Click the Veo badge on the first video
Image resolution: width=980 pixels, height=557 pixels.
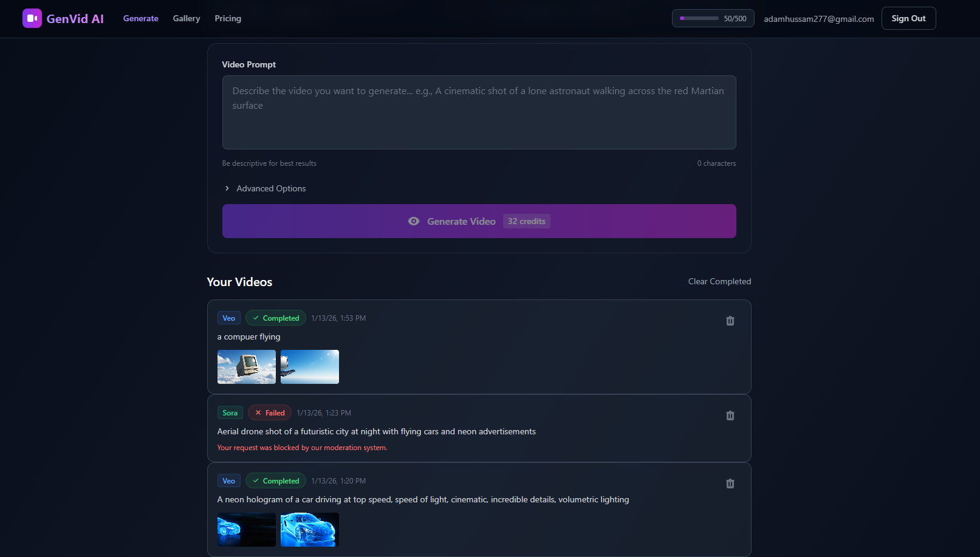click(x=228, y=318)
